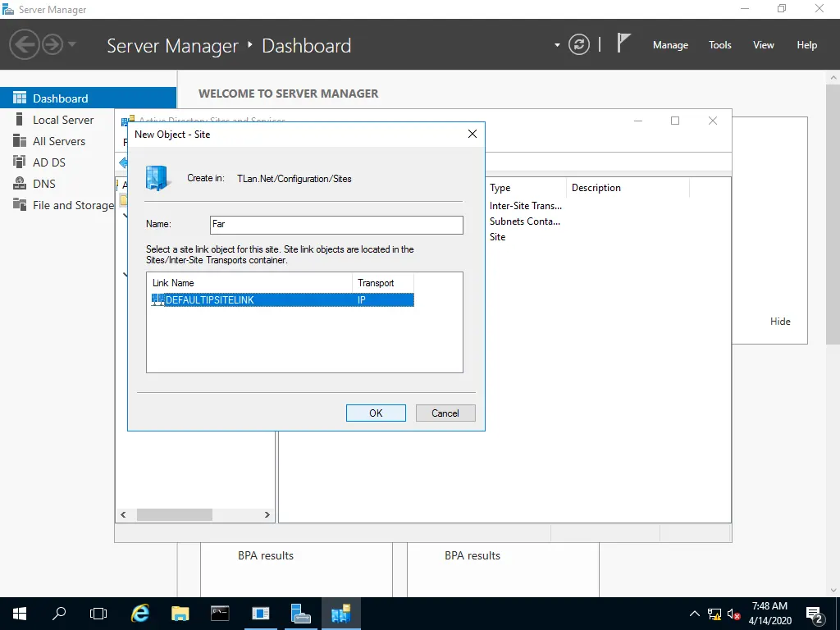Image resolution: width=840 pixels, height=630 pixels.
Task: Refresh the Server Manager dashboard
Action: (x=579, y=44)
